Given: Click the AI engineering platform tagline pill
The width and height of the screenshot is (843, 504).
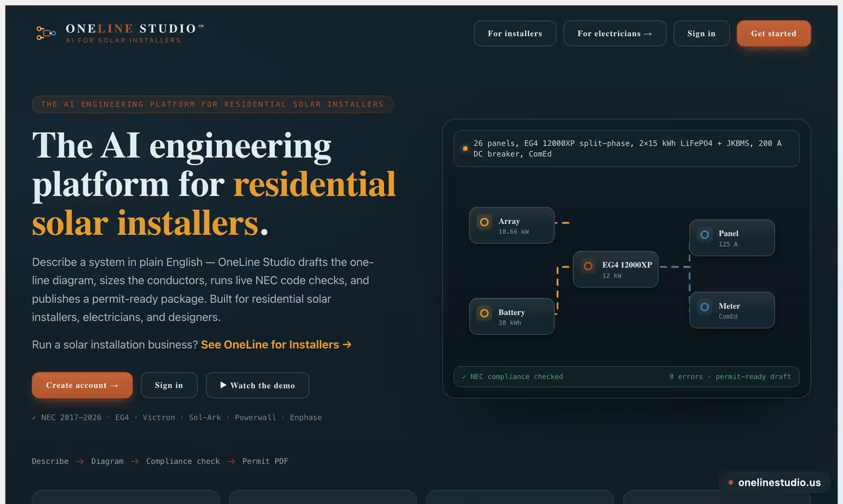Looking at the screenshot, I should pos(213,104).
